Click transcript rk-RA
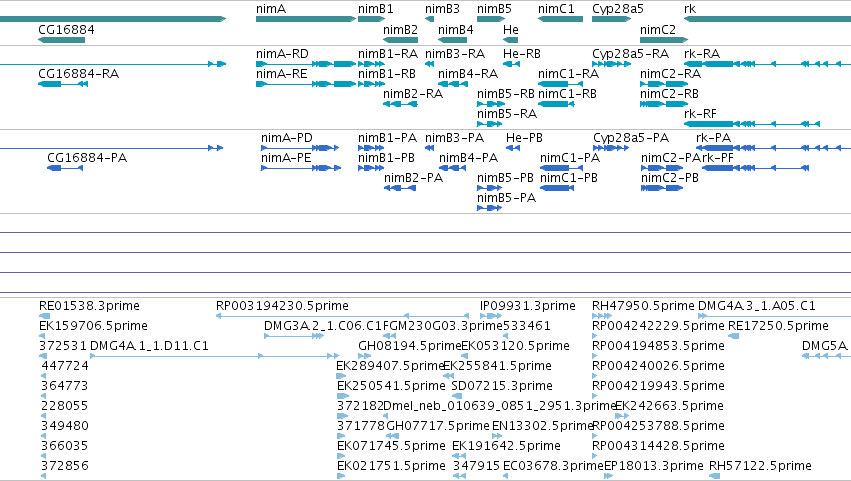The width and height of the screenshot is (851, 481). coord(767,64)
